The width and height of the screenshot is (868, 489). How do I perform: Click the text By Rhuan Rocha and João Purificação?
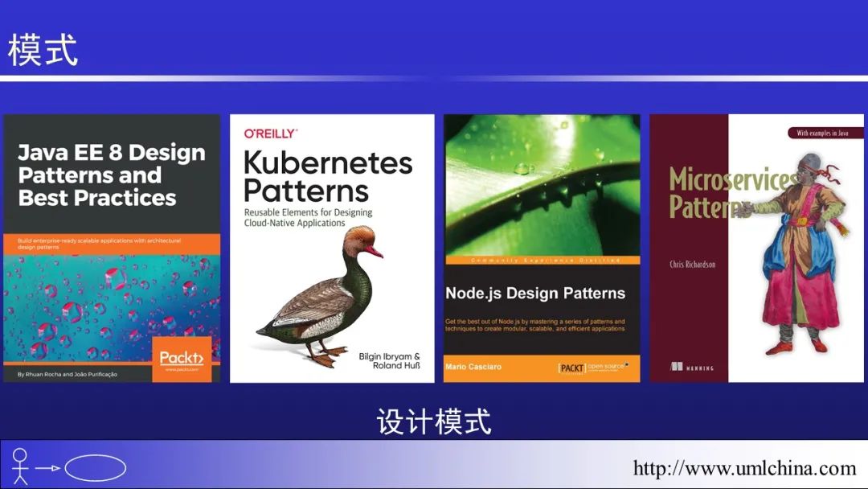67,374
